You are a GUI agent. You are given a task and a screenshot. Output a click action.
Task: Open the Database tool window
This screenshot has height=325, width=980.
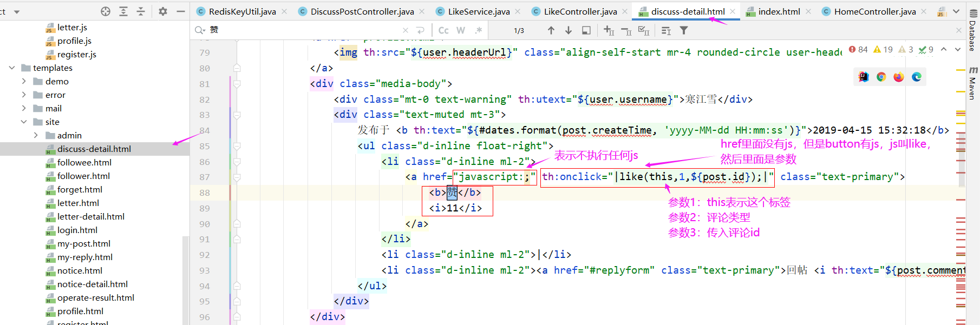click(x=972, y=31)
